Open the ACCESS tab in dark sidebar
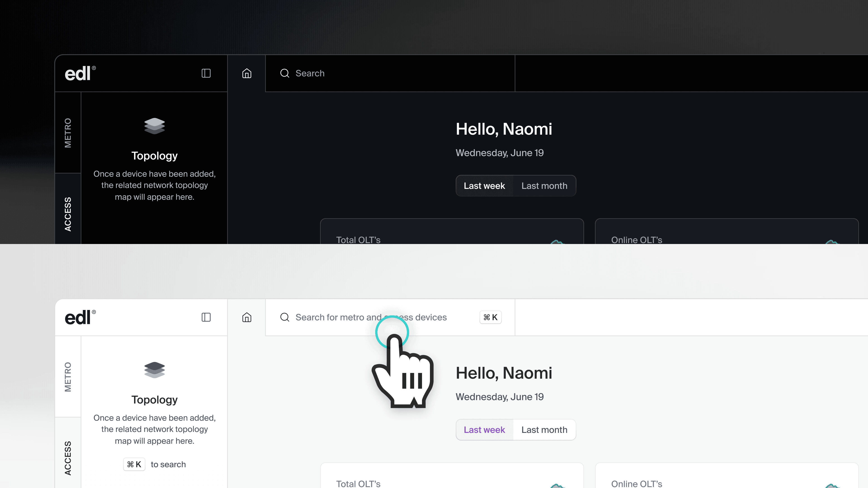The height and width of the screenshot is (488, 868). coord(68,214)
